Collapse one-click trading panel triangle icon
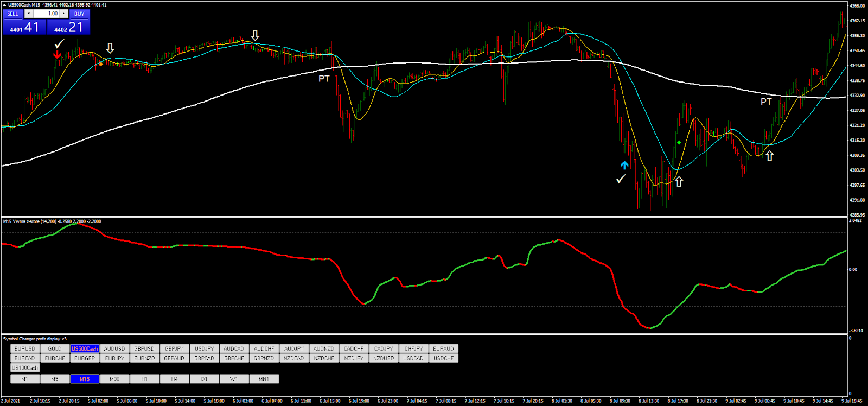Image resolution: width=868 pixels, height=406 pixels. [x=5, y=5]
